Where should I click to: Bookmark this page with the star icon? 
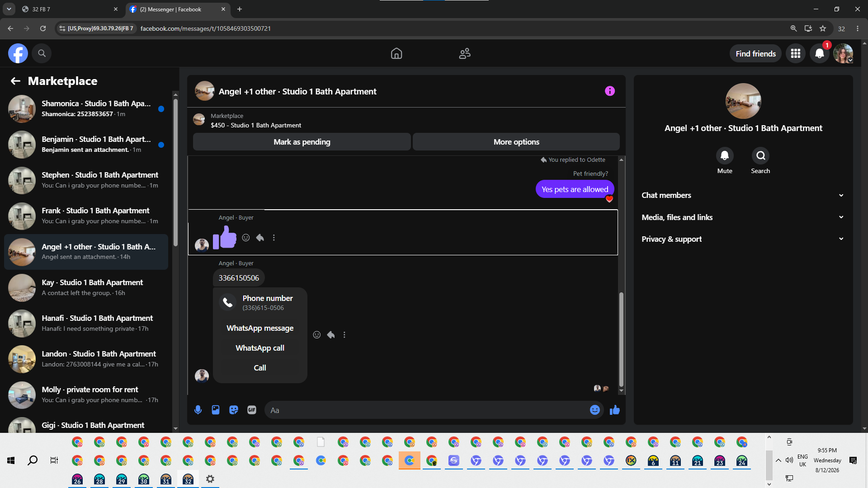823,28
